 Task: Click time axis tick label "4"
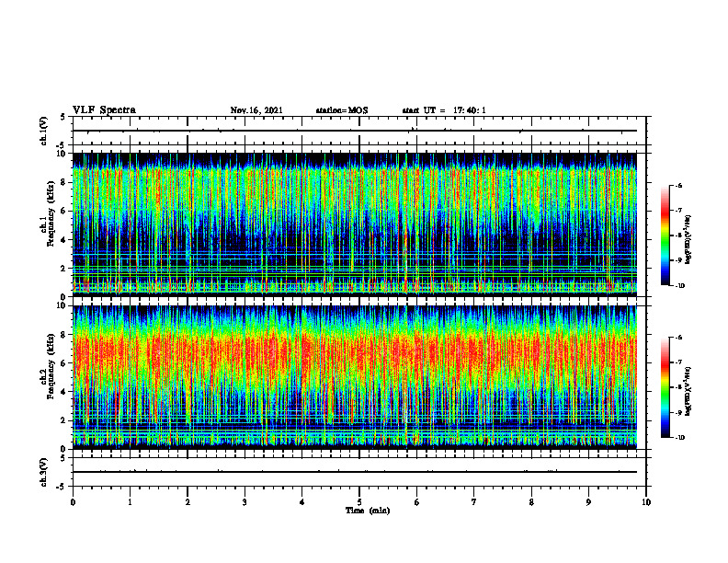click(302, 502)
